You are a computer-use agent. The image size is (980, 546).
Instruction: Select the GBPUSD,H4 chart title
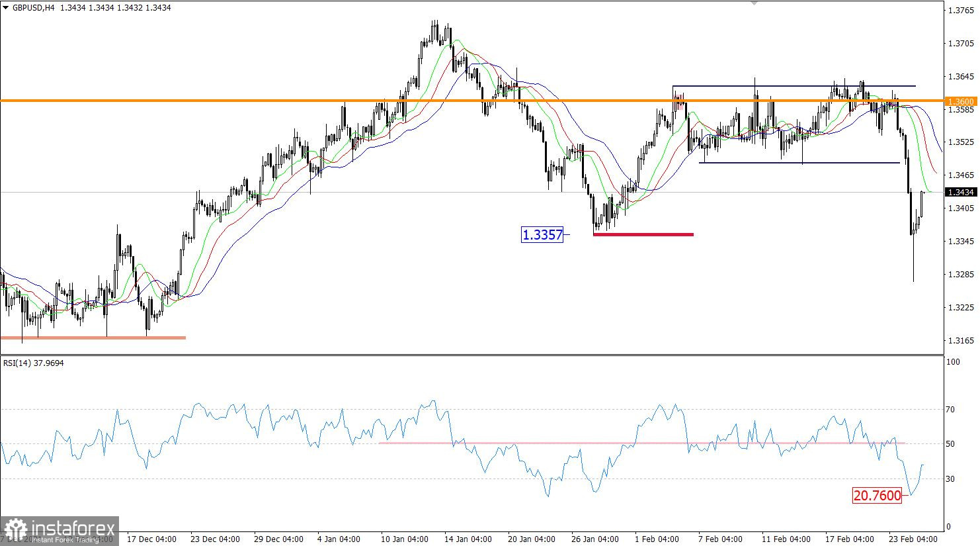click(34, 8)
